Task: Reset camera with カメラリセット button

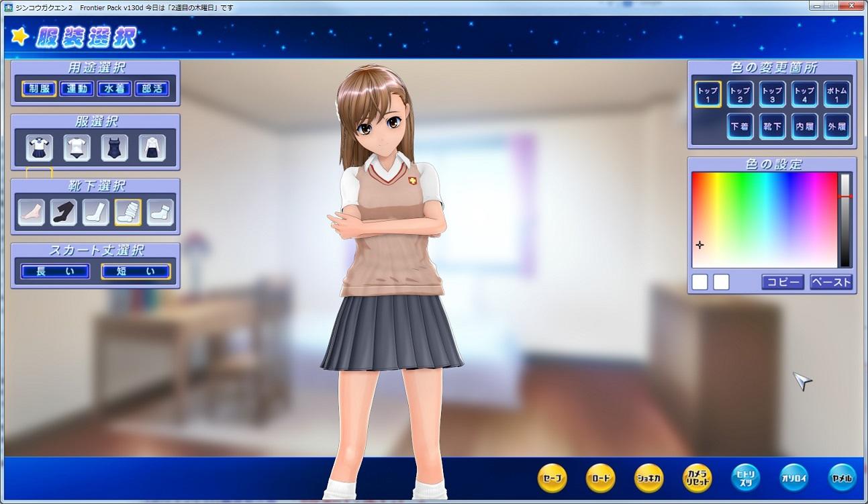Action: tap(697, 478)
